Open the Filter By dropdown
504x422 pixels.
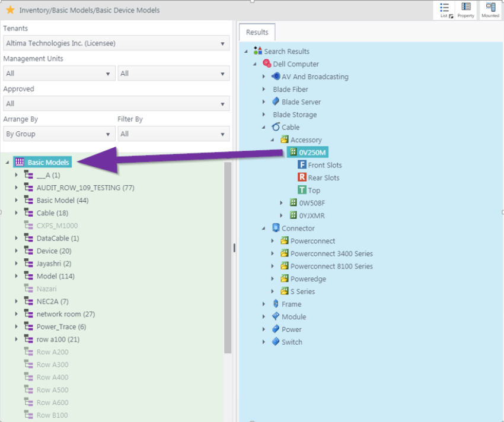point(174,134)
